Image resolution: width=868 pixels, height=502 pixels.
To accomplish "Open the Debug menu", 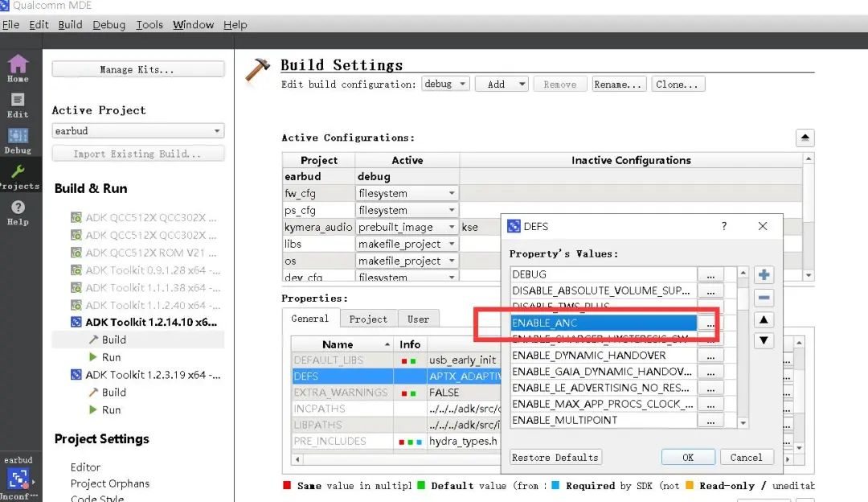I will click(108, 25).
